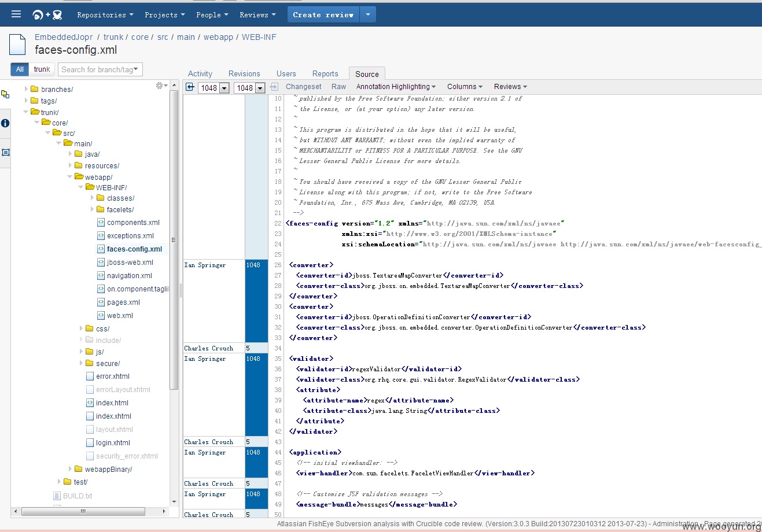
Task: Click the js/ folder icon
Action: (90, 352)
